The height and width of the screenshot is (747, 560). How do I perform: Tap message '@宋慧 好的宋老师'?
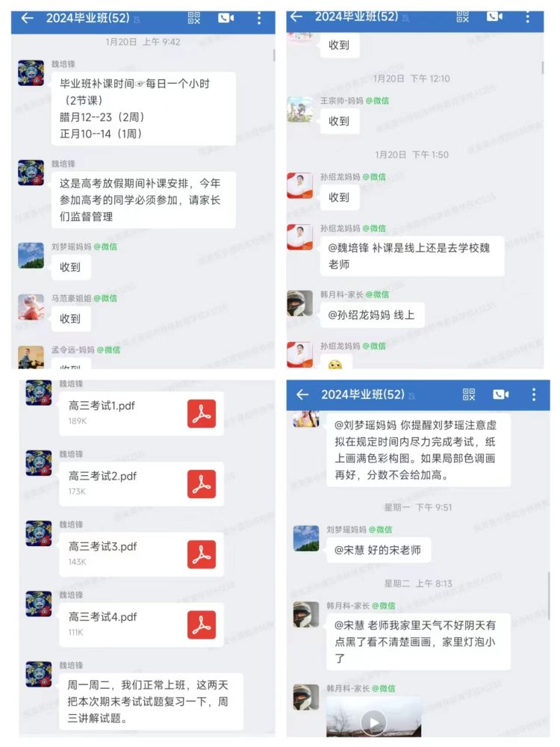(x=379, y=551)
